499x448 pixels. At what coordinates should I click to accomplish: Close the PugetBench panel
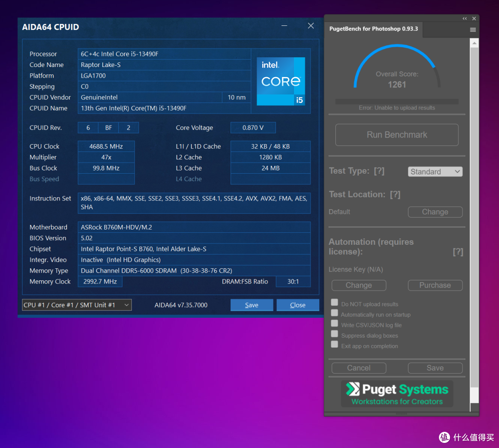[474, 18]
